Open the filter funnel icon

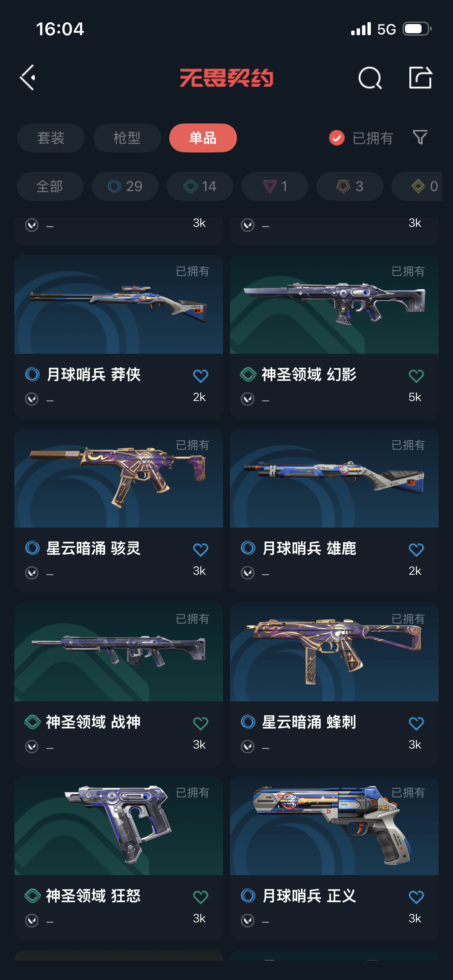pyautogui.click(x=420, y=138)
